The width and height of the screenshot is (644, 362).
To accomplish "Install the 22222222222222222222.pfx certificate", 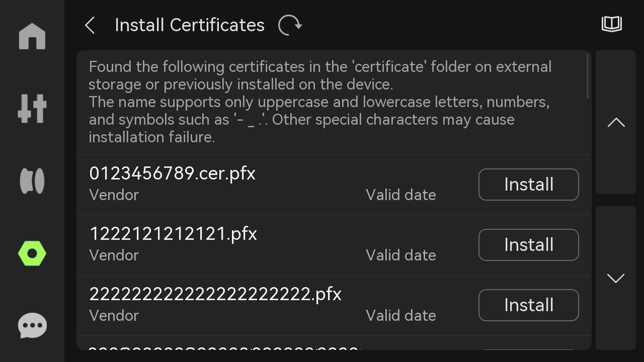I will pyautogui.click(x=529, y=305).
